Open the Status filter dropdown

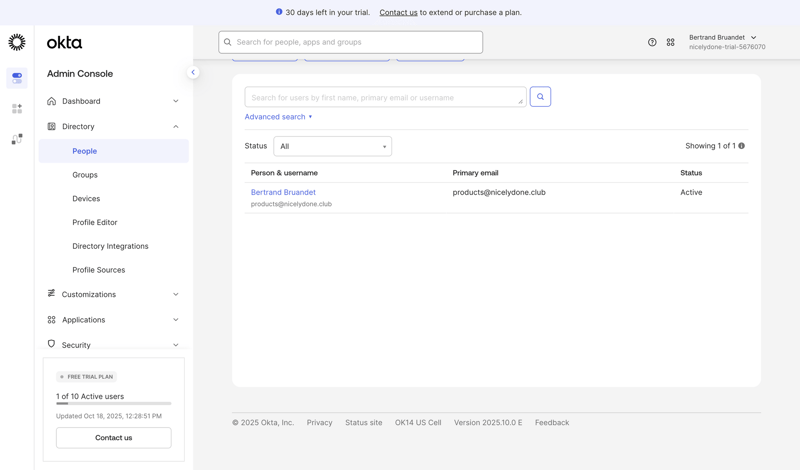333,146
